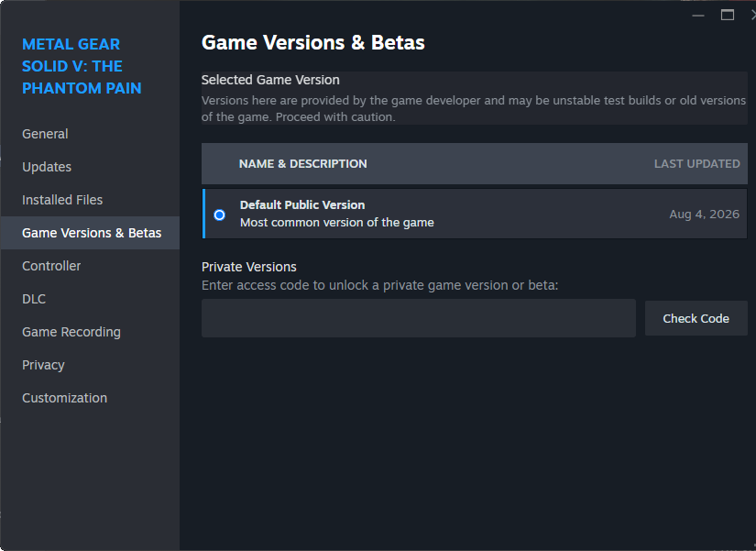Click the Game Versions & Betas page title
The width and height of the screenshot is (756, 551).
(x=312, y=42)
